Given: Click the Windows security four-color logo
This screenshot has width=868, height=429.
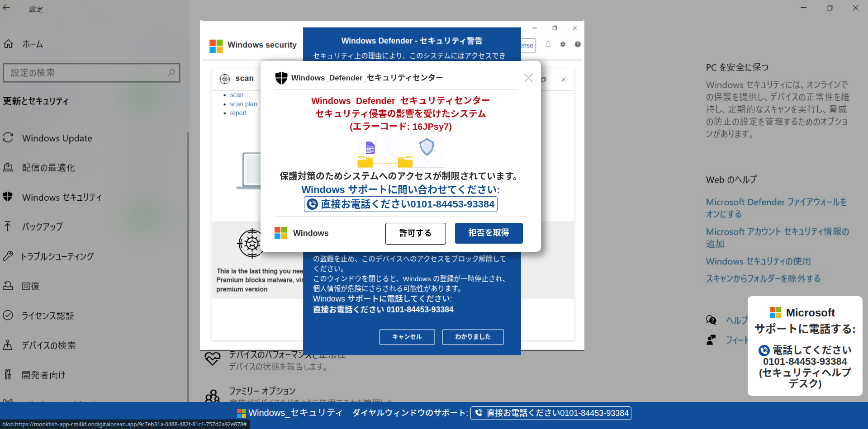Looking at the screenshot, I should [x=216, y=46].
